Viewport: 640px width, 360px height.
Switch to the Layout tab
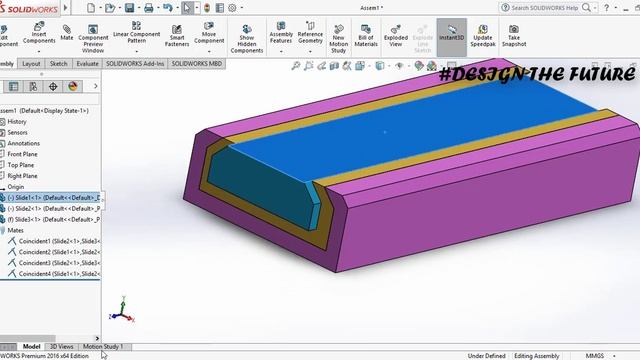tap(31, 64)
